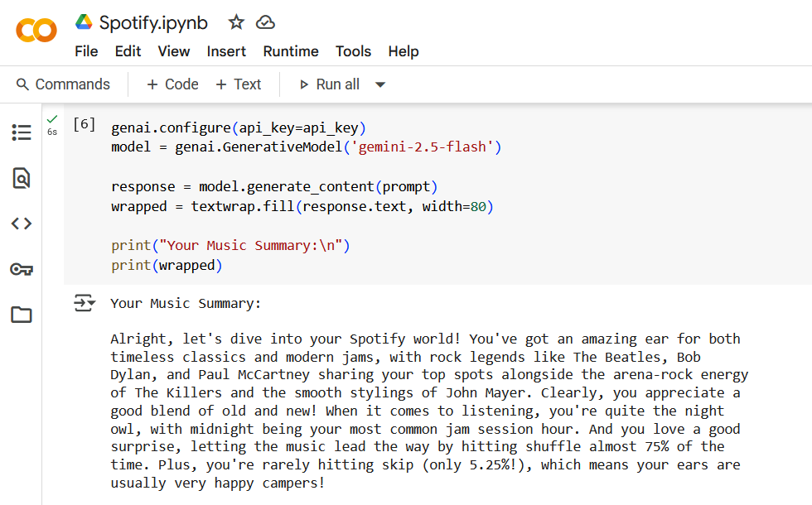
Task: Open the Runtime menu
Action: coord(291,51)
